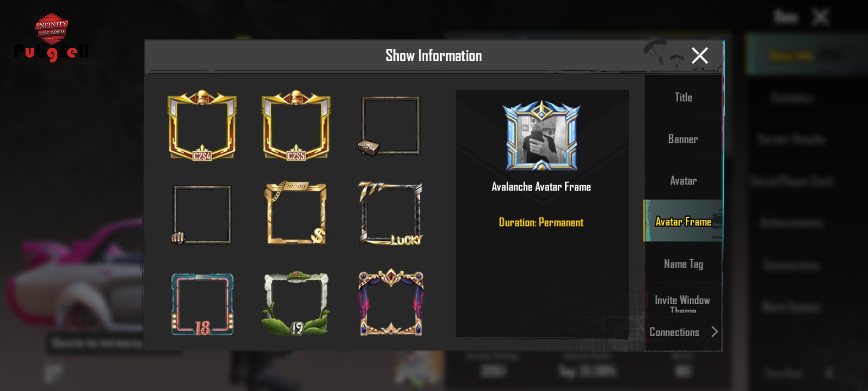Expand Connections with the arrow

point(714,332)
